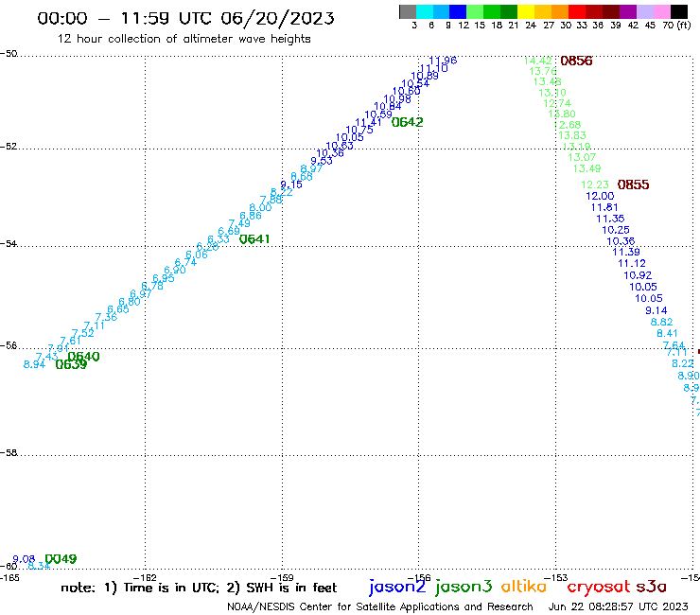This screenshot has width=700, height=615.
Task: Click the wave height value '13.49'
Action: 587,168
